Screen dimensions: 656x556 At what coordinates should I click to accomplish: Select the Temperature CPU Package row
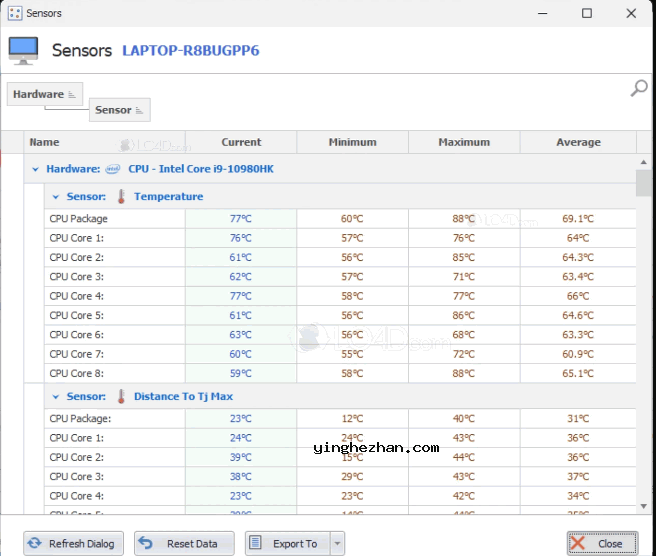340,219
